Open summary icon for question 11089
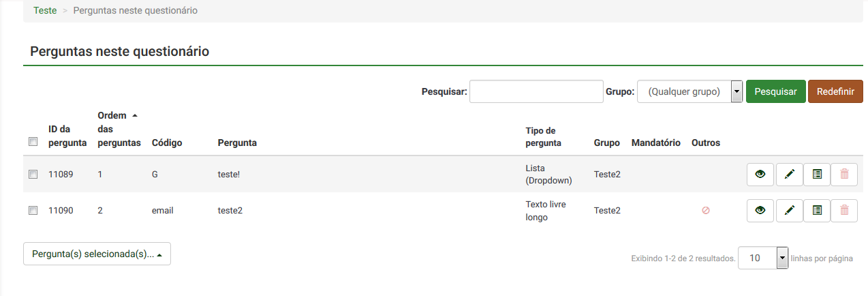868x296 pixels. click(817, 174)
